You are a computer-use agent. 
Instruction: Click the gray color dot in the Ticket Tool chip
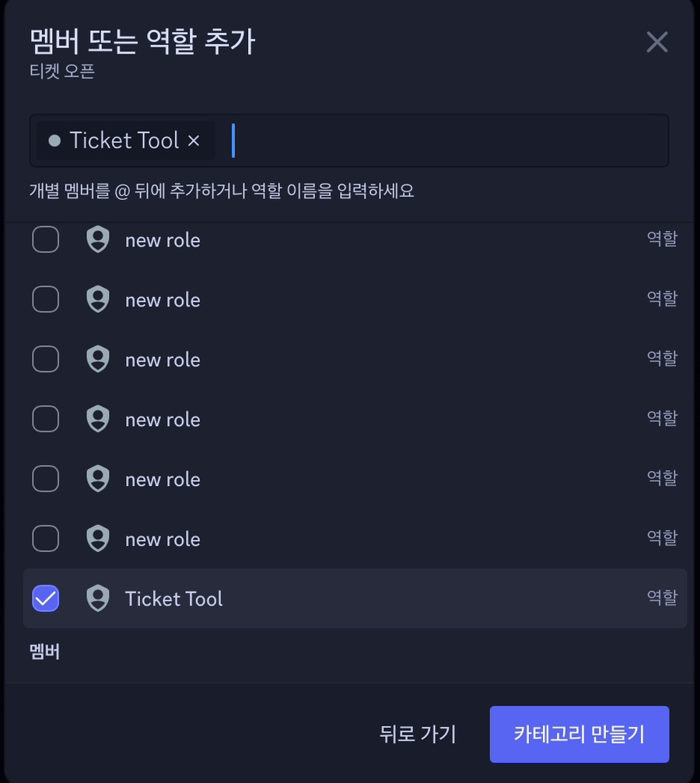pyautogui.click(x=54, y=141)
